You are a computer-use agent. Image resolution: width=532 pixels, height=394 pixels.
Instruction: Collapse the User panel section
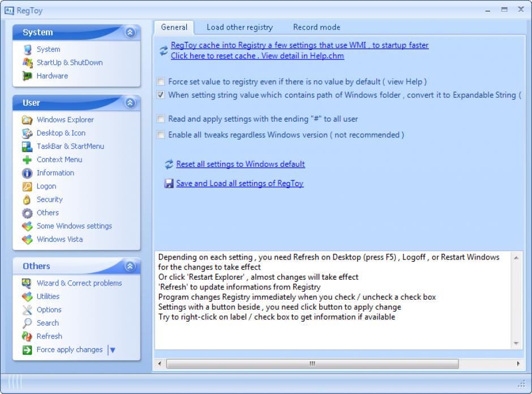[x=130, y=103]
